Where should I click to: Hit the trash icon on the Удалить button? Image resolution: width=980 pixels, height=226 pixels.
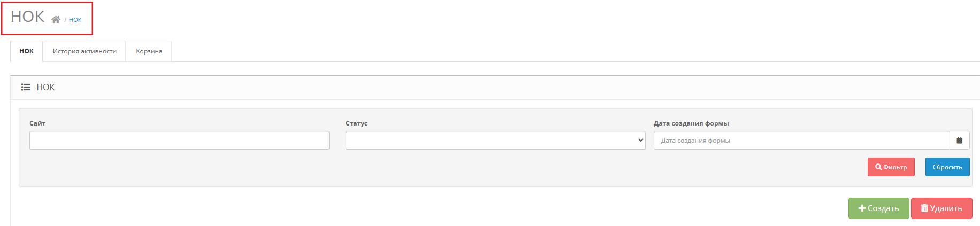[x=924, y=208]
